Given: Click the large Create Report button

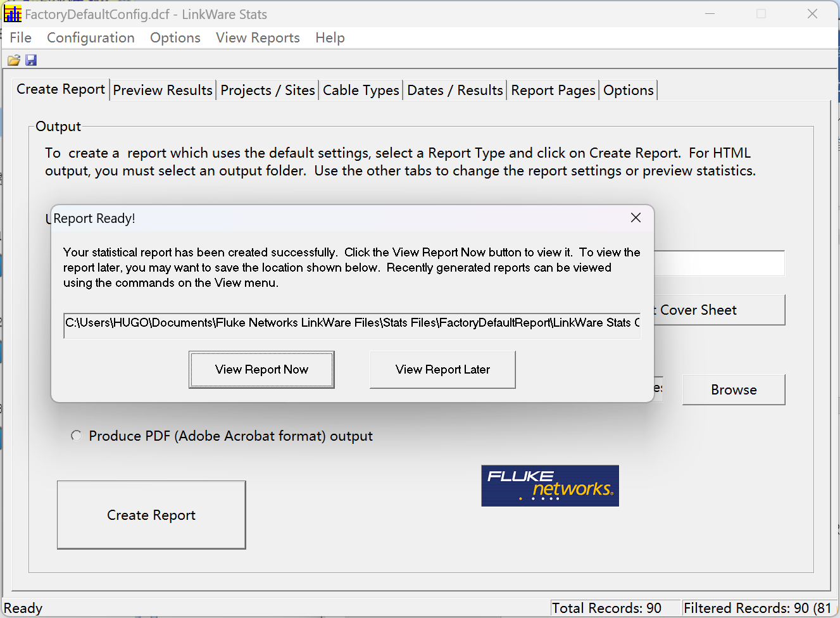Looking at the screenshot, I should pyautogui.click(x=151, y=515).
